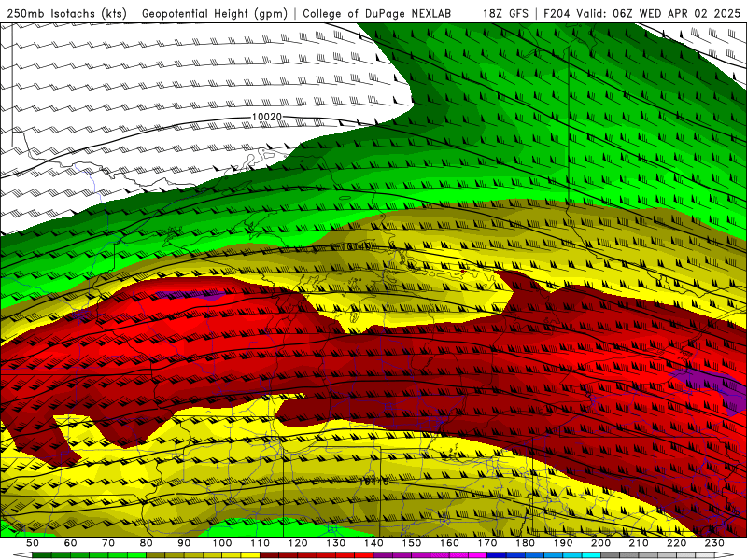Click the 60 value on the color scale
Screen dimensions: 747x560
(x=71, y=543)
